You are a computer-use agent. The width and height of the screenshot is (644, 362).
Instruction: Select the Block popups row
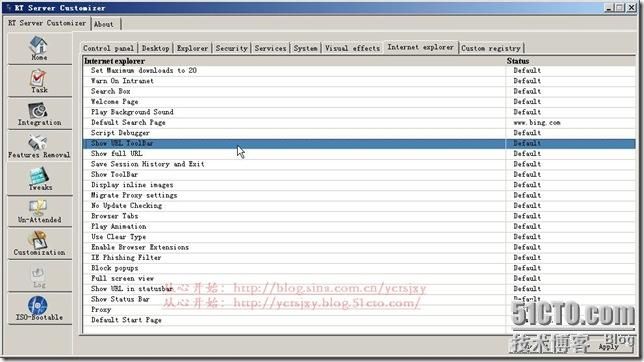[x=359, y=268]
